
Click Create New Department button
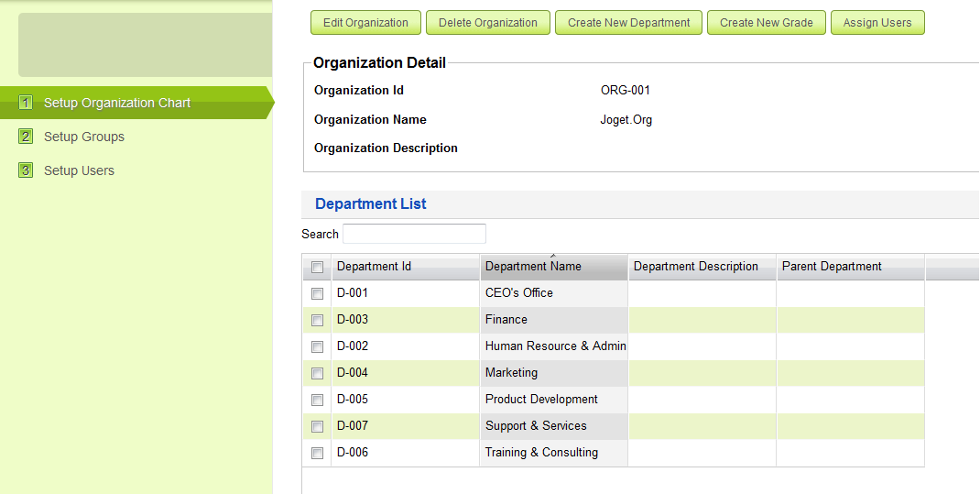[628, 23]
